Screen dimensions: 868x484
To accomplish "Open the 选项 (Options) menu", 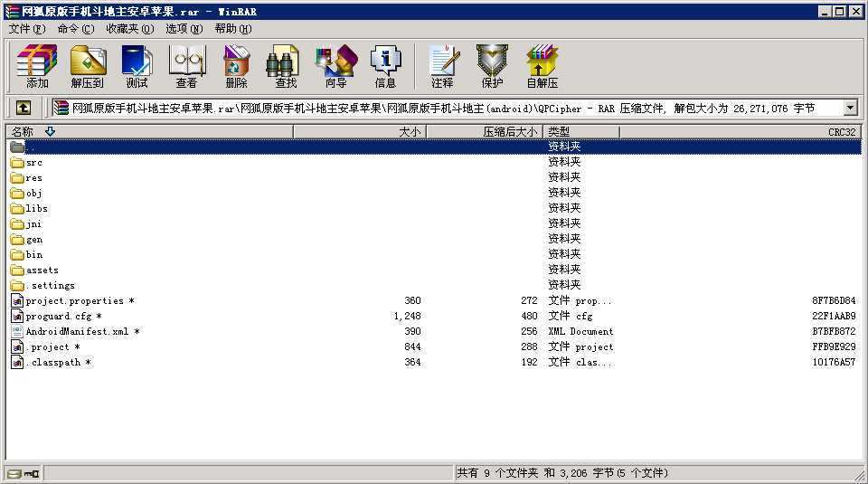I will tap(184, 28).
